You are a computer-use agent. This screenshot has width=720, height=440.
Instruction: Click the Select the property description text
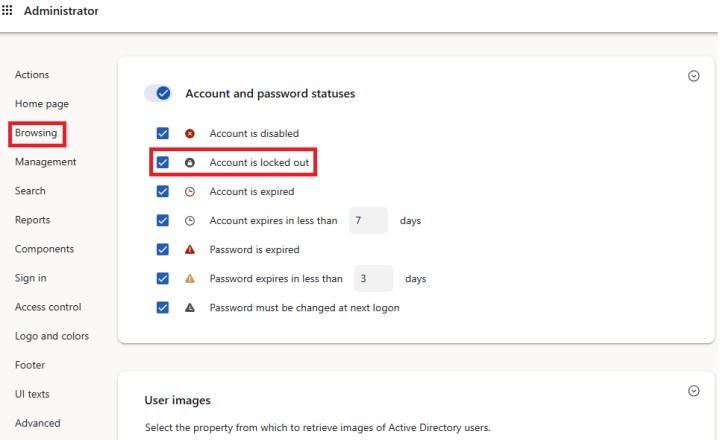tap(318, 428)
